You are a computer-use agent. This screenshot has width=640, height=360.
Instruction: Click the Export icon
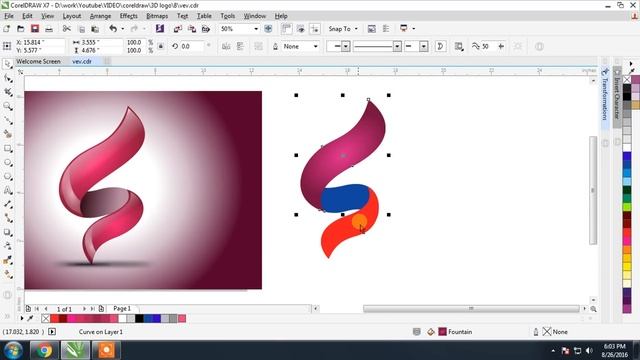(191, 29)
